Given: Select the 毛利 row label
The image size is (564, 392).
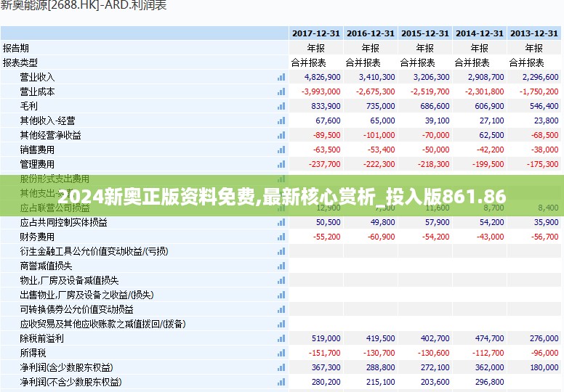Looking at the screenshot, I should (x=29, y=107).
